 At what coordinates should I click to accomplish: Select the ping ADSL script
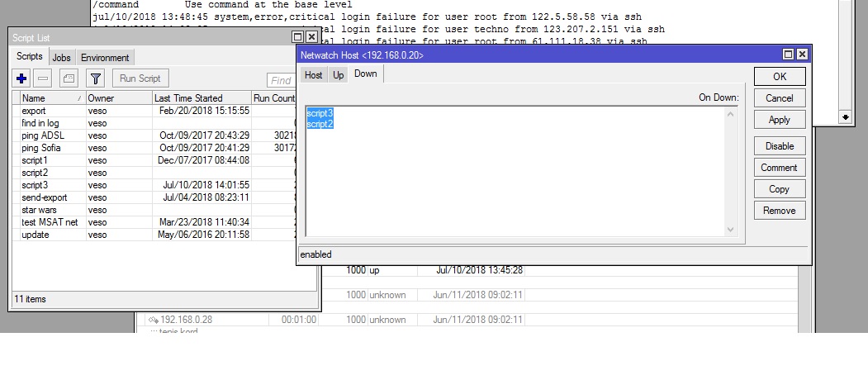pos(155,135)
